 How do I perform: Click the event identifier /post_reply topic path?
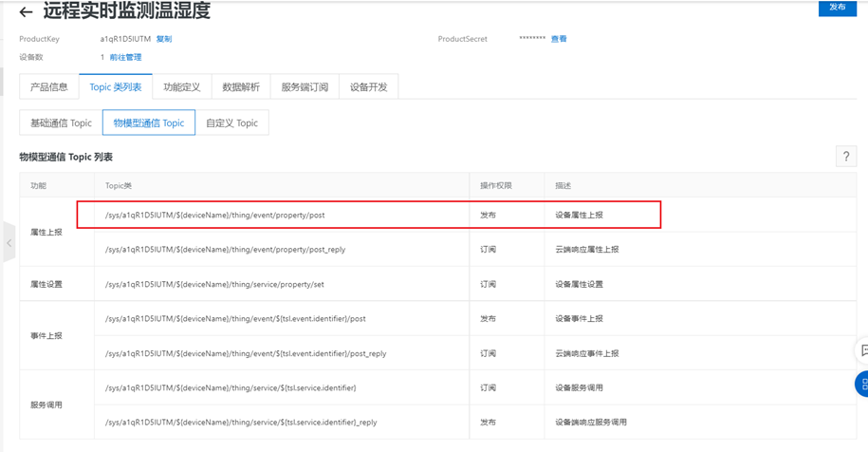pyautogui.click(x=246, y=353)
